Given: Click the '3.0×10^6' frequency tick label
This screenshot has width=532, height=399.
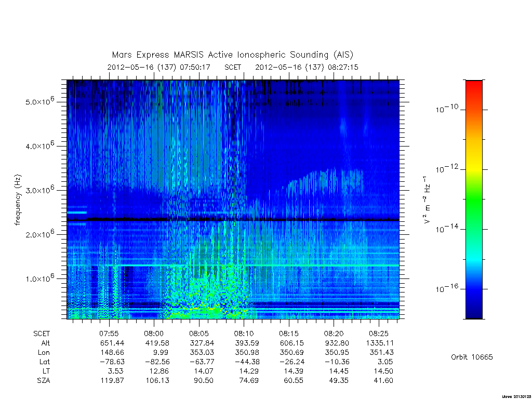Looking at the screenshot, I should click(x=39, y=190).
